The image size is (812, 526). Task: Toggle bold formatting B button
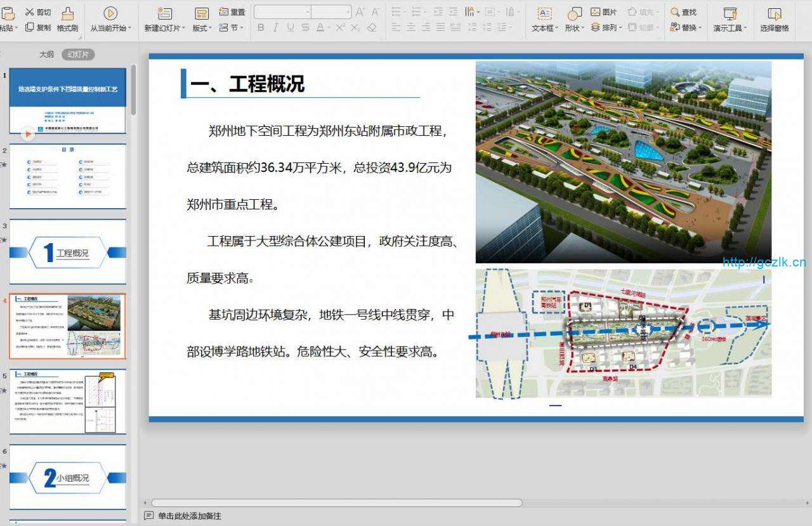pyautogui.click(x=261, y=28)
